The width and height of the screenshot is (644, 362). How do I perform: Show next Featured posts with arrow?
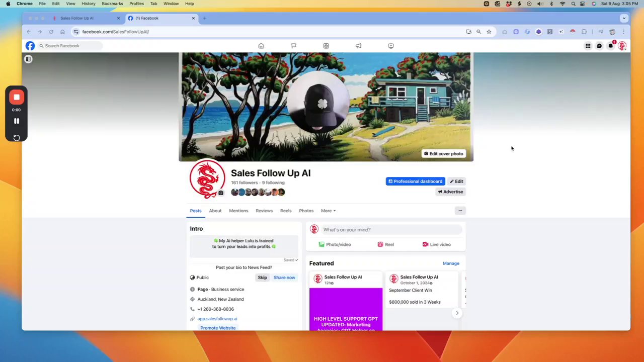457,313
